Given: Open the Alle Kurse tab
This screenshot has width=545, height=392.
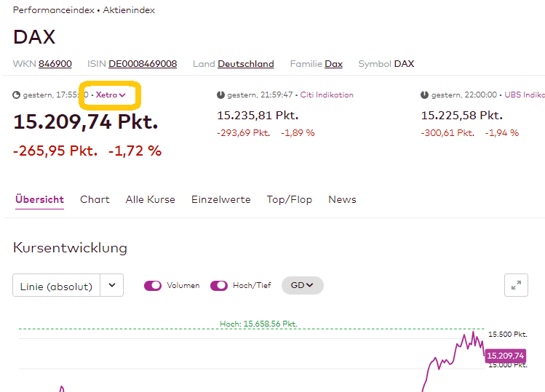Looking at the screenshot, I should [150, 199].
